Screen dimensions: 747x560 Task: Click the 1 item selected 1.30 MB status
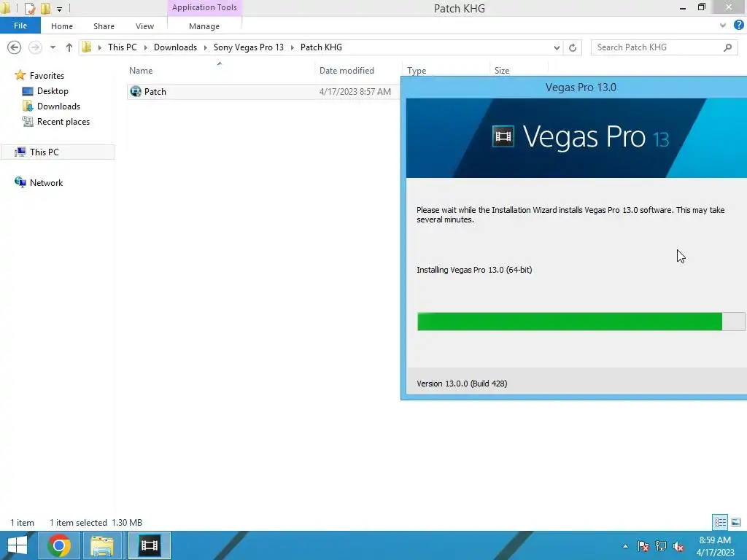96,522
